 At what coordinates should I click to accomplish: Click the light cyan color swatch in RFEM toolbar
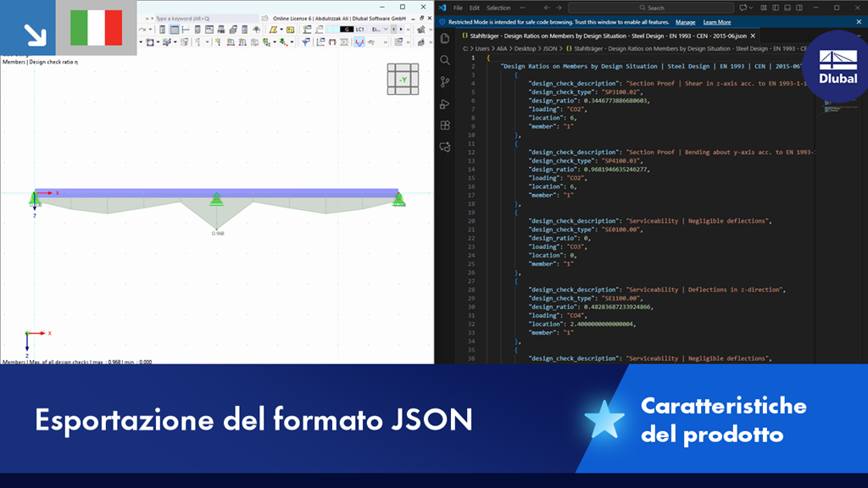pyautogui.click(x=332, y=30)
